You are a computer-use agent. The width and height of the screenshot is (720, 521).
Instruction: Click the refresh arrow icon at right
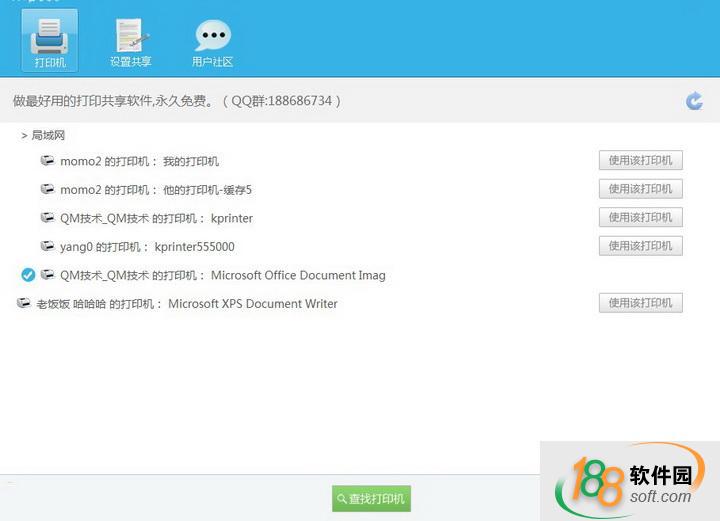(694, 101)
